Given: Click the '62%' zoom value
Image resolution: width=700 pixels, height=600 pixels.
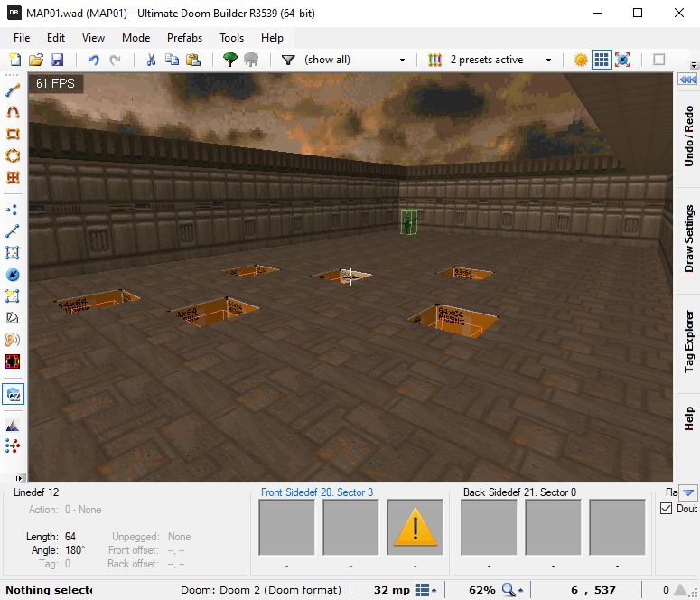Looking at the screenshot, I should click(x=482, y=590).
